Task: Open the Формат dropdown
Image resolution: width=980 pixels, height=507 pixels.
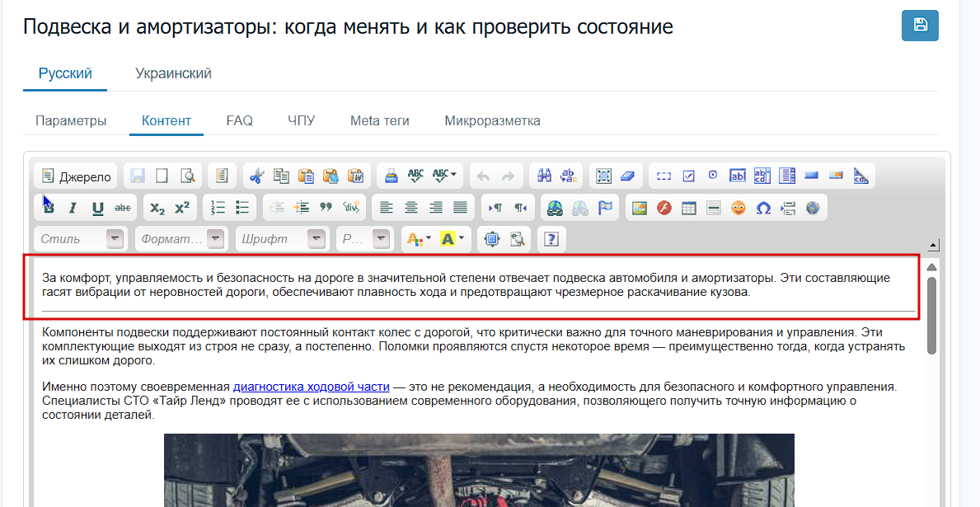Action: 181,239
